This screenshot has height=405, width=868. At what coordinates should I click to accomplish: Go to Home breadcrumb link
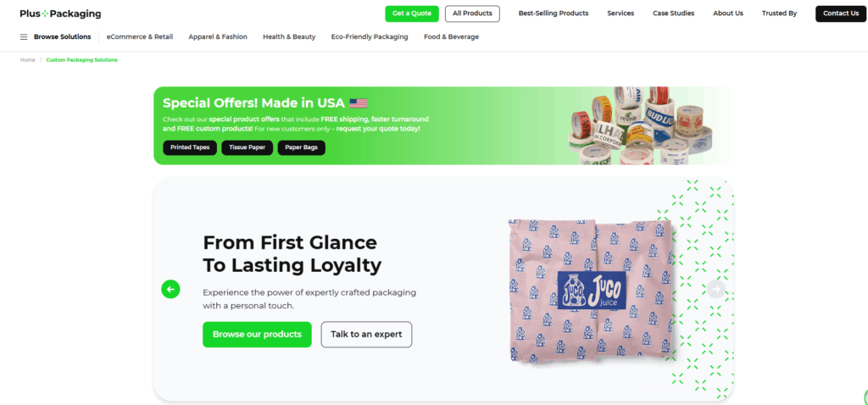coord(28,60)
